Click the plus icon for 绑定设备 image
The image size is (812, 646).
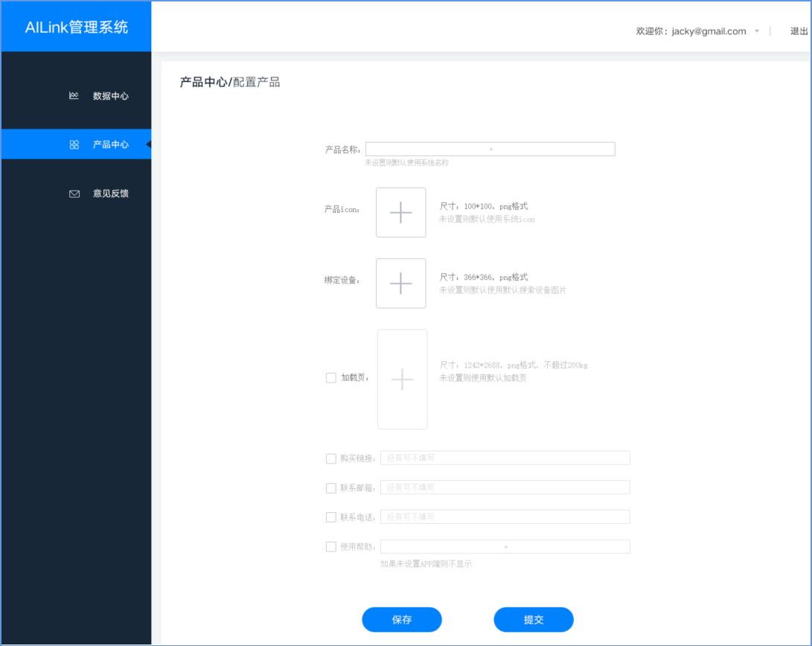coord(401,284)
